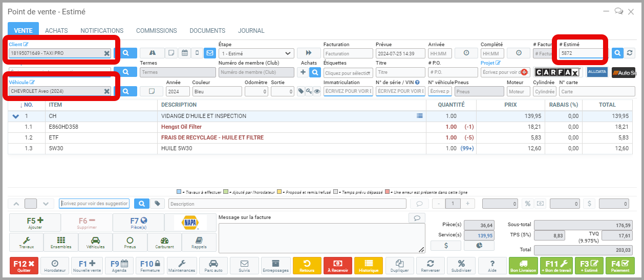The width and height of the screenshot is (644, 280).
Task: Toggle the vehicle eye visibility icon
Action: coord(317,91)
